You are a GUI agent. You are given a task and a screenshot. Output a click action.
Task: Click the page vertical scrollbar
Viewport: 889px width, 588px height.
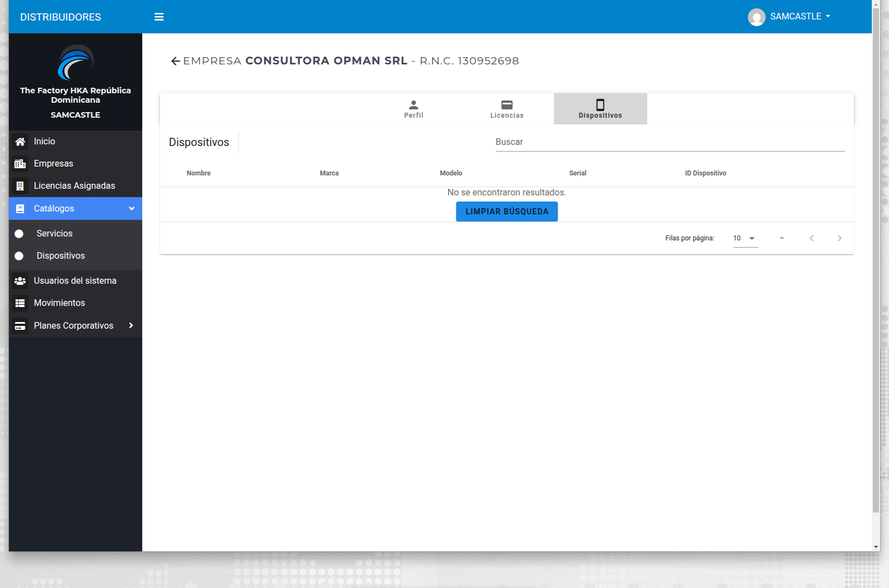pos(876,261)
